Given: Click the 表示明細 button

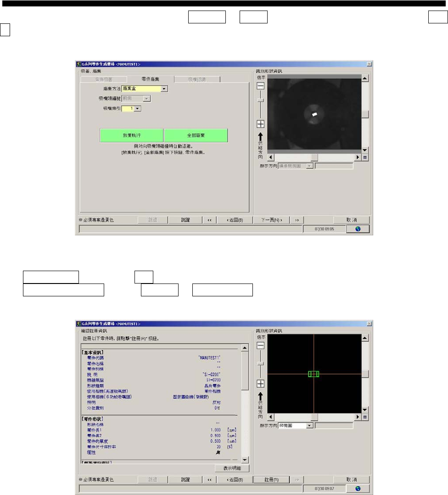Looking at the screenshot, I should [232, 468].
